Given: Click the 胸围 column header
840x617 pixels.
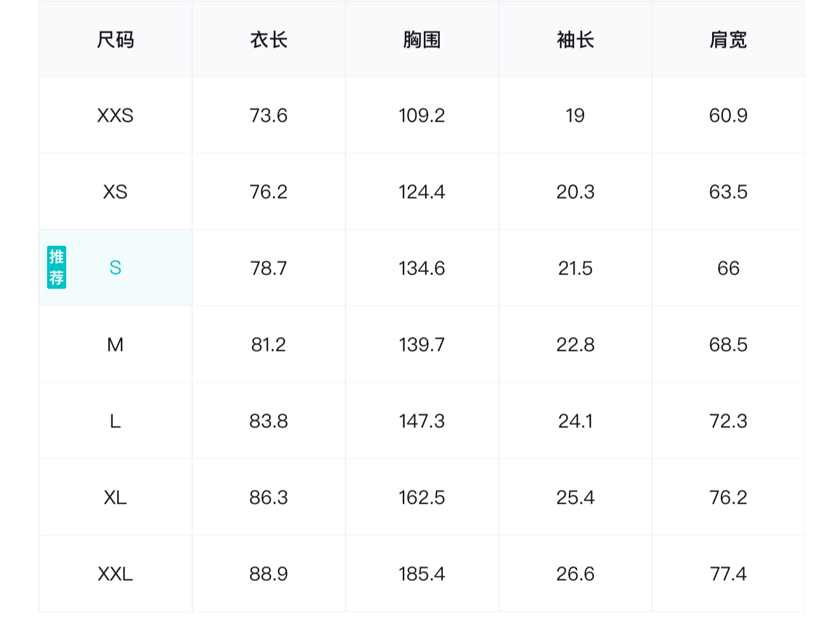Looking at the screenshot, I should 422,40.
